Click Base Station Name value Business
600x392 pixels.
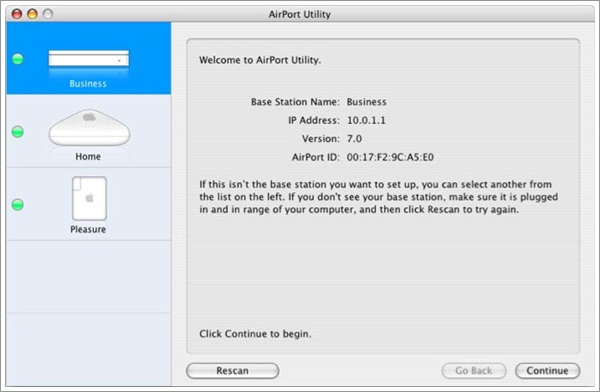[367, 102]
